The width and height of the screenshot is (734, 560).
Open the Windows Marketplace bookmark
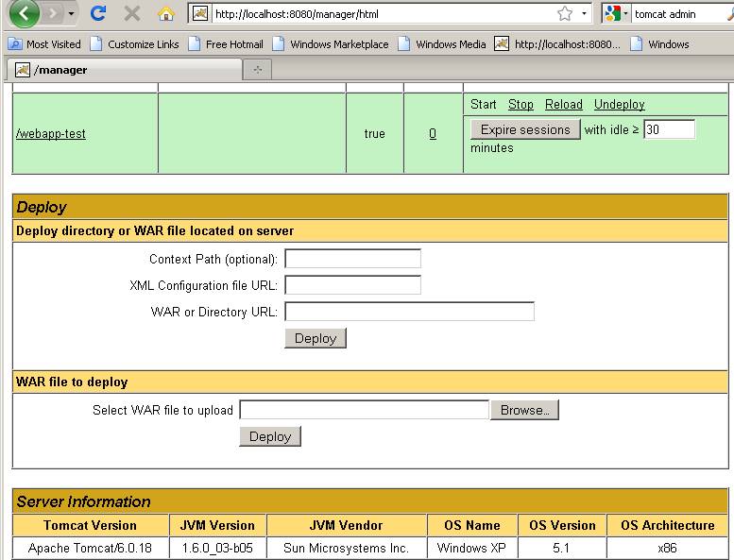(x=331, y=44)
